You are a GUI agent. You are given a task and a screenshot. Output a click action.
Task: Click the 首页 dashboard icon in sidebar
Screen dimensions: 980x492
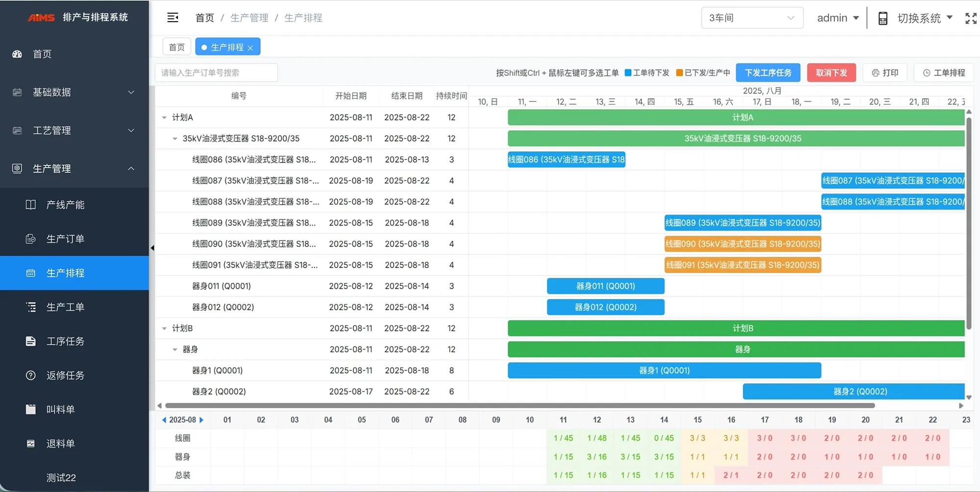17,54
